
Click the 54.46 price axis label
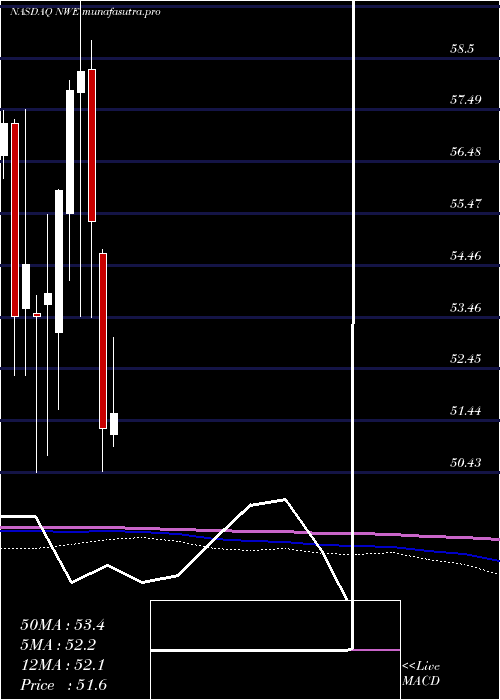[x=466, y=256]
